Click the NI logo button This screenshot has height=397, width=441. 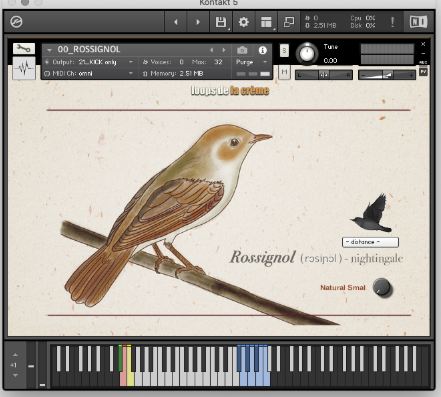pos(418,22)
